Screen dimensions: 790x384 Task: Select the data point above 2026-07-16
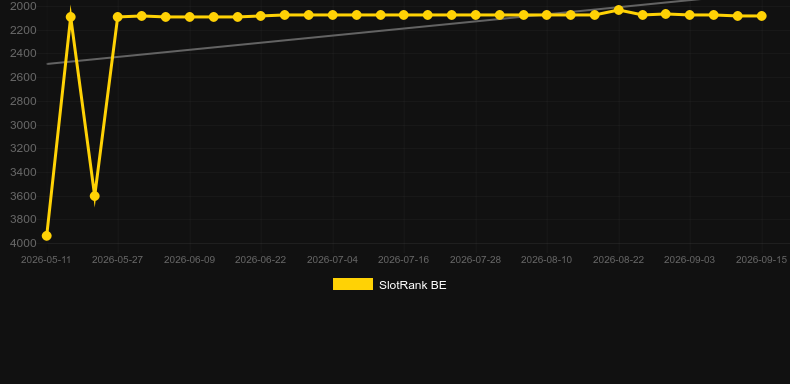tap(404, 15)
